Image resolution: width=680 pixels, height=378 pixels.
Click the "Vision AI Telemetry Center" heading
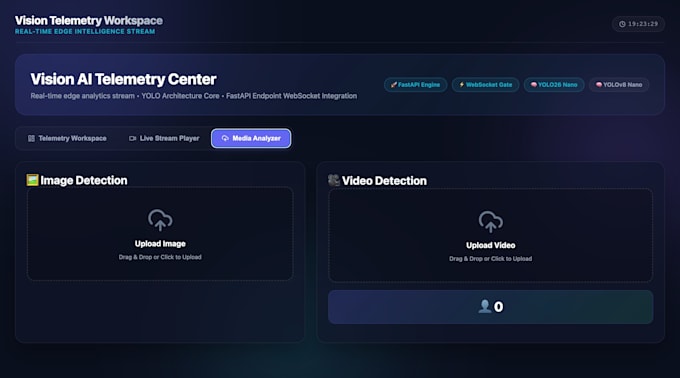tap(123, 79)
